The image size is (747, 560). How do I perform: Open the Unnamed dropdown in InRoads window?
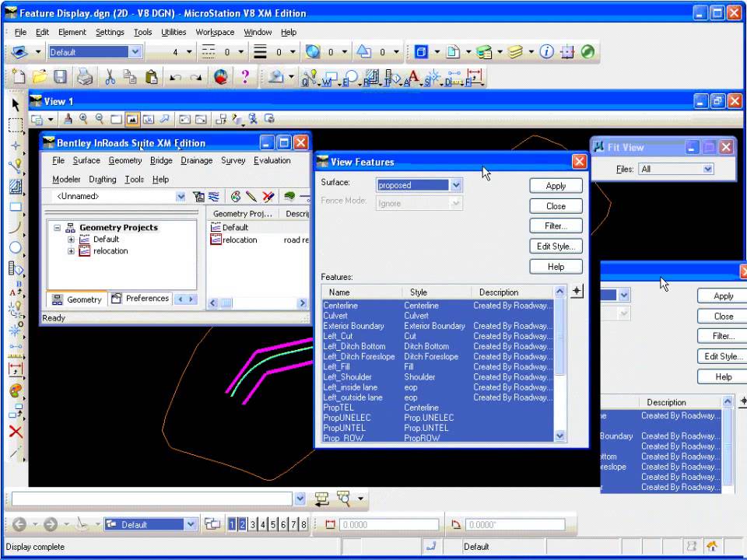tap(181, 196)
